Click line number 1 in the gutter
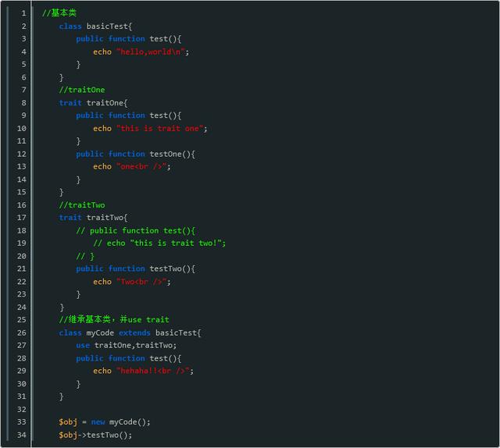The height and width of the screenshot is (448, 500). coord(24,13)
